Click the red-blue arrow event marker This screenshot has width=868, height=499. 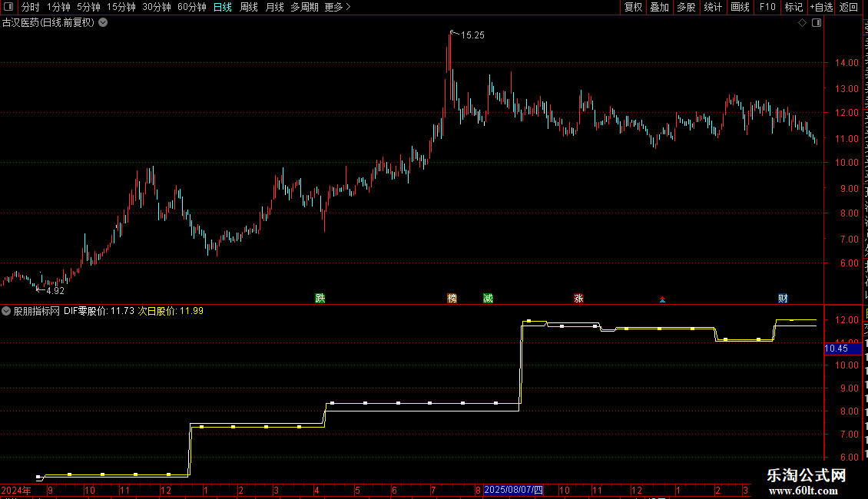pyautogui.click(x=662, y=299)
